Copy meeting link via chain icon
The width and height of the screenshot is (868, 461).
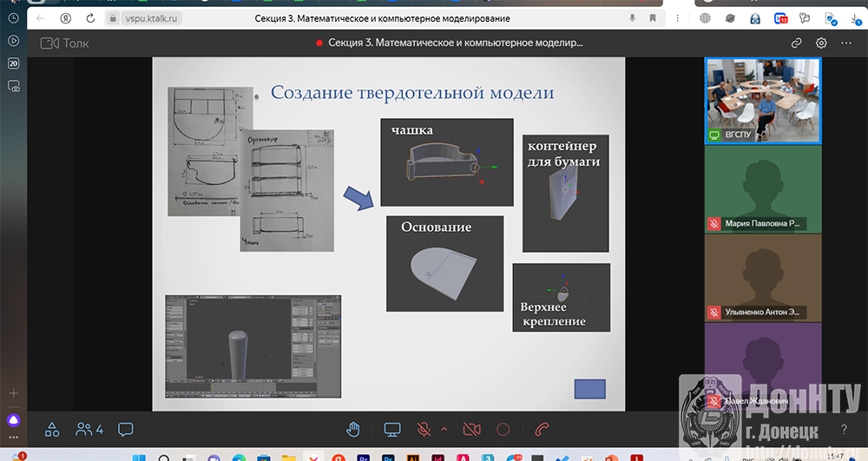(796, 43)
